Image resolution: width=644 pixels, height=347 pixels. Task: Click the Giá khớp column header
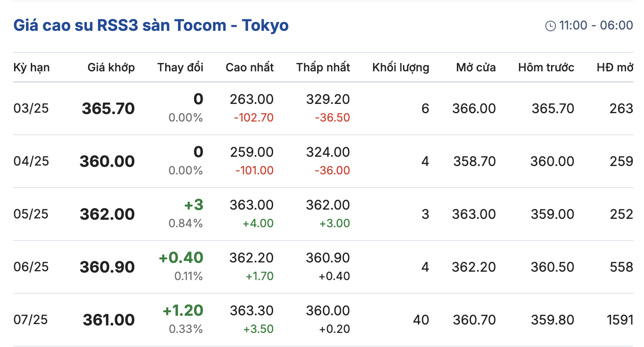[111, 67]
